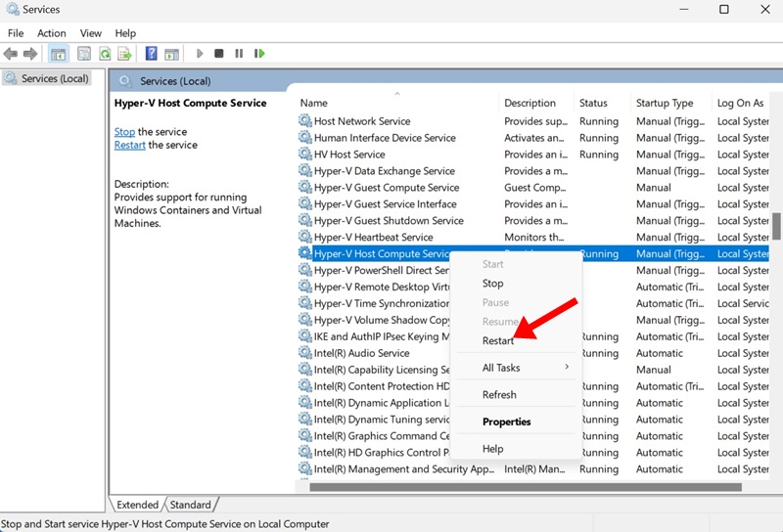The width and height of the screenshot is (783, 532).
Task: Click the Restart the service link
Action: tap(129, 145)
